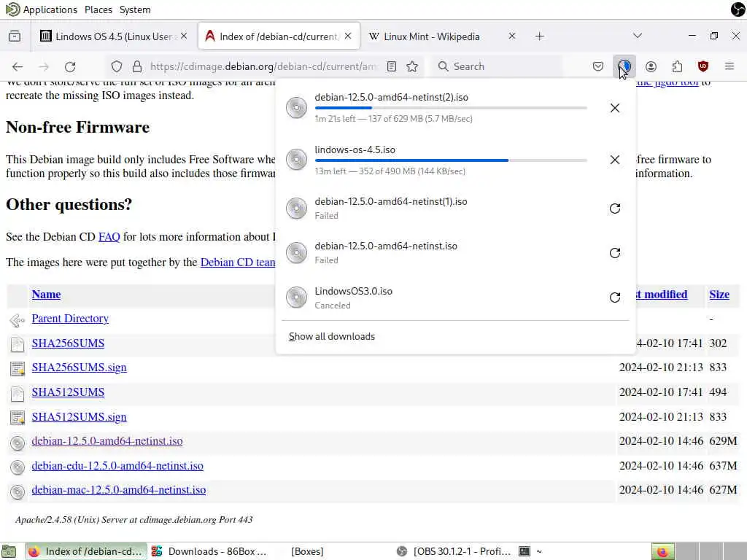The height and width of the screenshot is (560, 747).
Task: Open the Debian CD team link
Action: coord(238,262)
